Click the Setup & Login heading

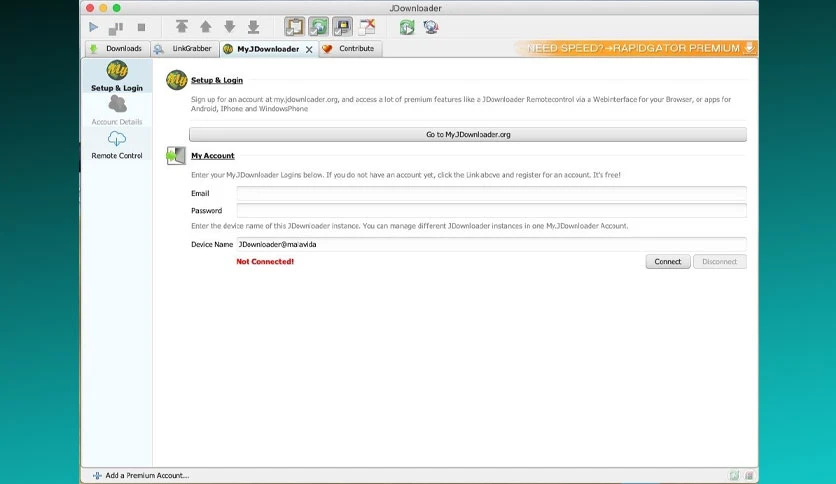pos(217,80)
